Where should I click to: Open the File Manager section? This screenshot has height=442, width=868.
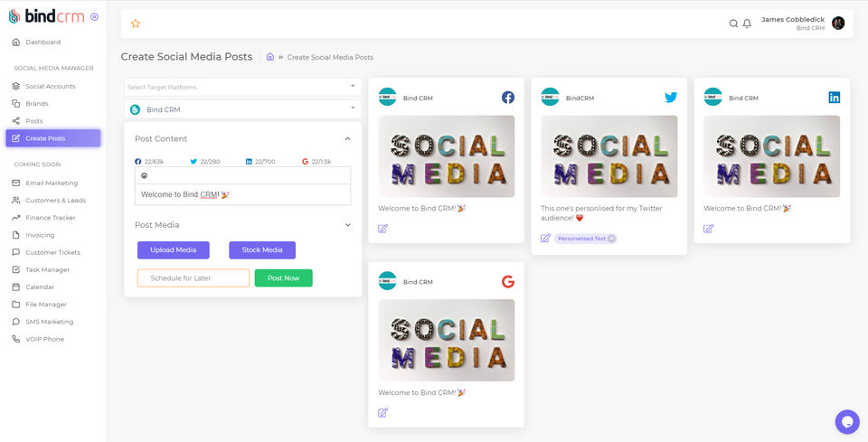click(x=46, y=305)
